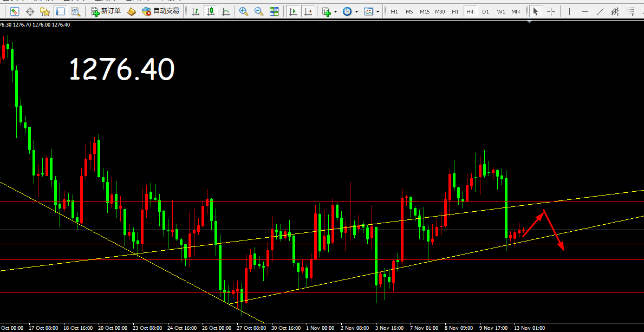Click the chart templates icon

tap(368, 11)
